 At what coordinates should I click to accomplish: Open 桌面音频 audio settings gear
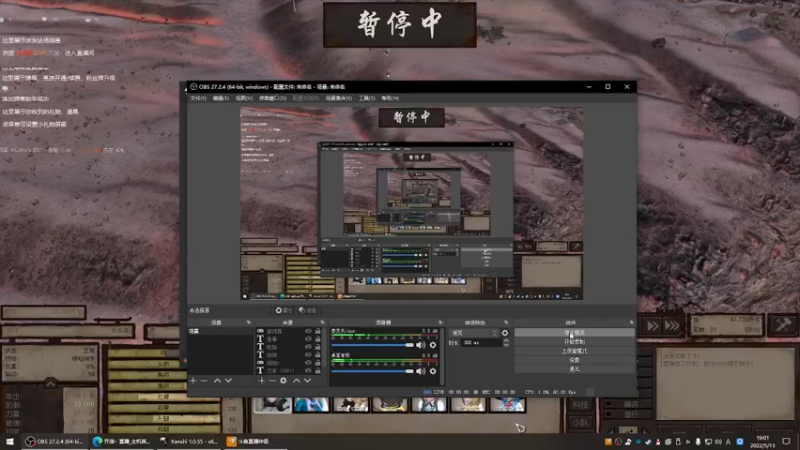[x=433, y=371]
